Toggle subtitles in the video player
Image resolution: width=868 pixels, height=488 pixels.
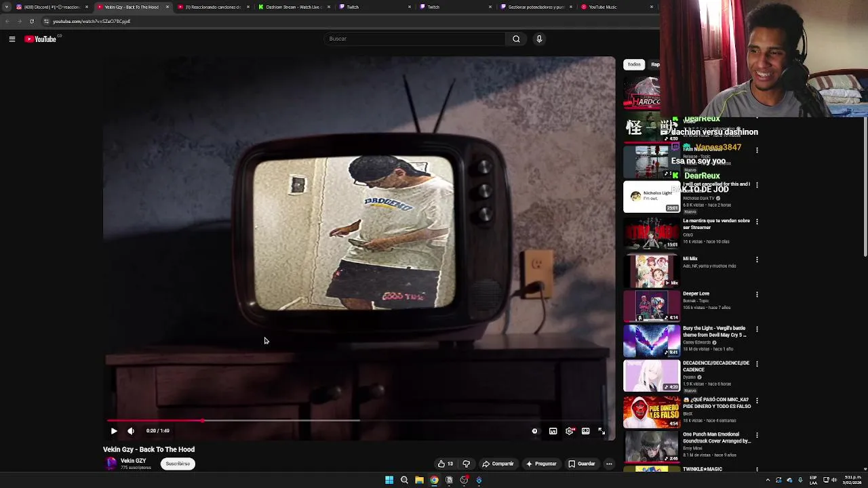[553, 431]
